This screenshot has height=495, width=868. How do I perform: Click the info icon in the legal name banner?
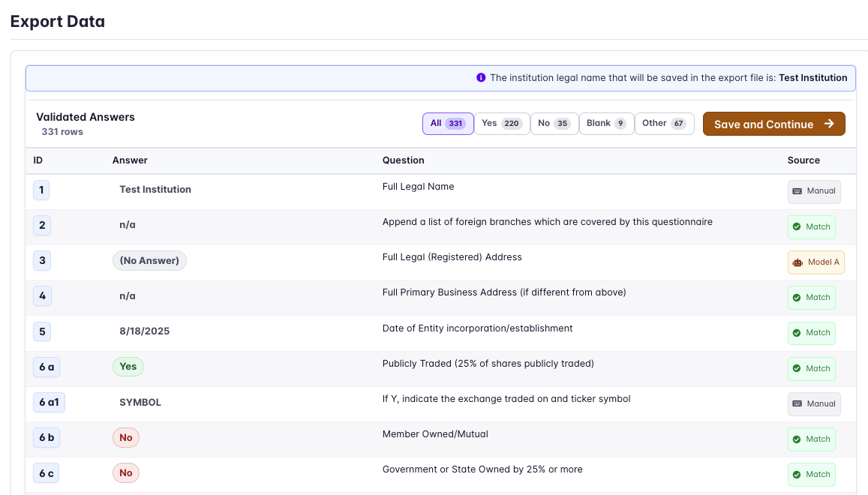(x=480, y=77)
